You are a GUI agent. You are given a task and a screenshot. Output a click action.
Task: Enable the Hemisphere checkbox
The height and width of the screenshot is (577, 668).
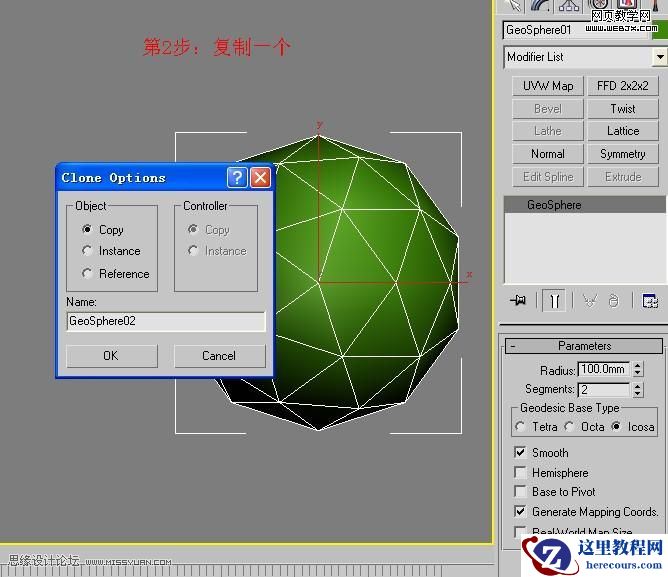tap(520, 472)
